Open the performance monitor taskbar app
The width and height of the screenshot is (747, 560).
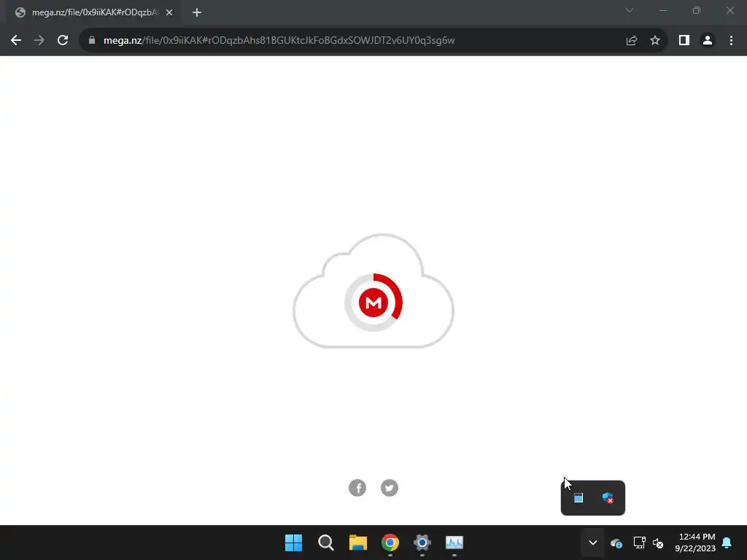pyautogui.click(x=454, y=542)
